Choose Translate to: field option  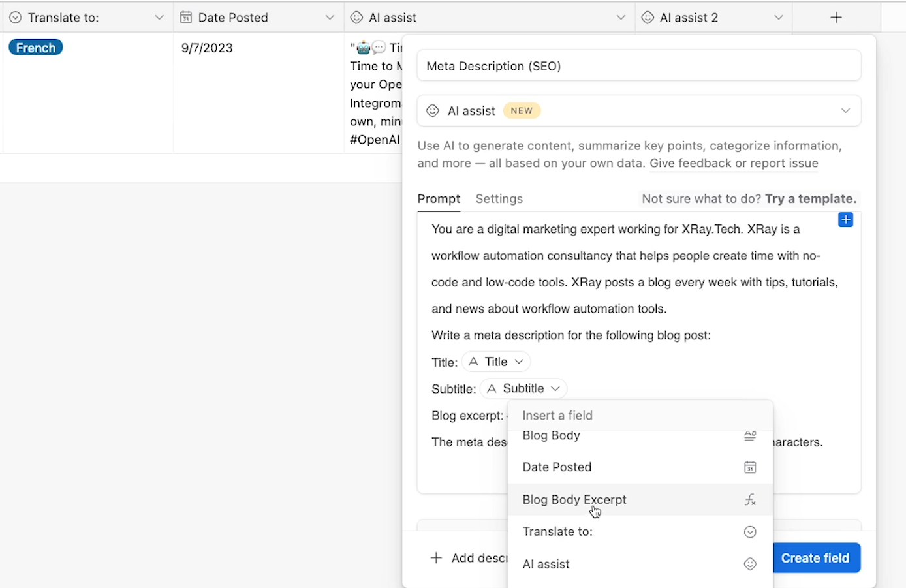pos(640,532)
